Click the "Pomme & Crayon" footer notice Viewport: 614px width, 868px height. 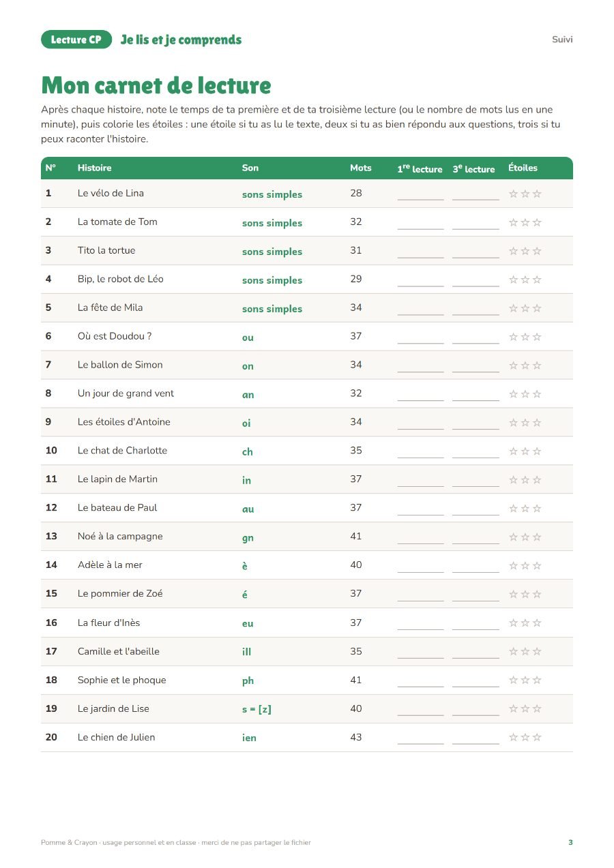point(176,843)
